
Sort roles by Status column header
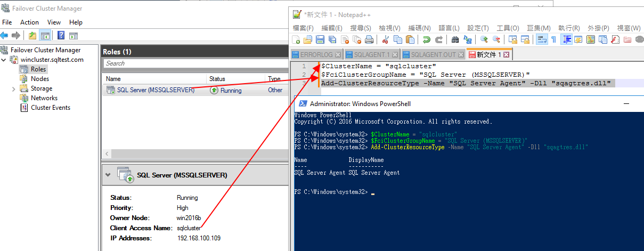236,79
